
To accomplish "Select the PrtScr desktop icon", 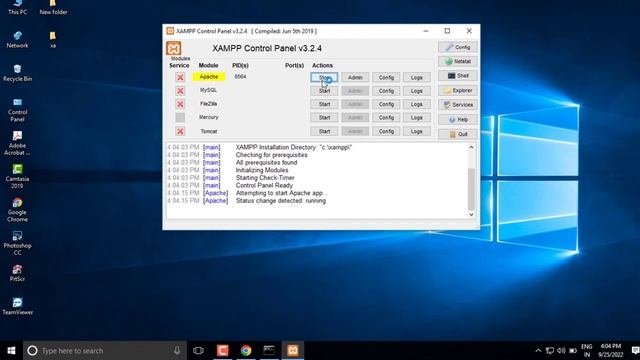I will point(17,273).
